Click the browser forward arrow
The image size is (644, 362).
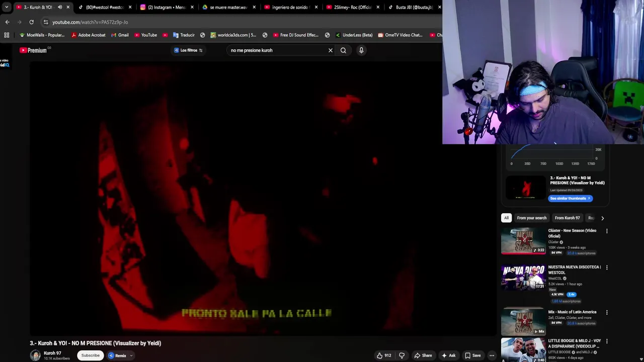click(19, 22)
